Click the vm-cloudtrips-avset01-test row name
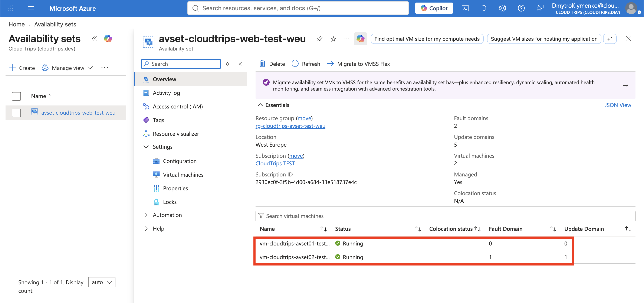The image size is (644, 303). click(295, 244)
